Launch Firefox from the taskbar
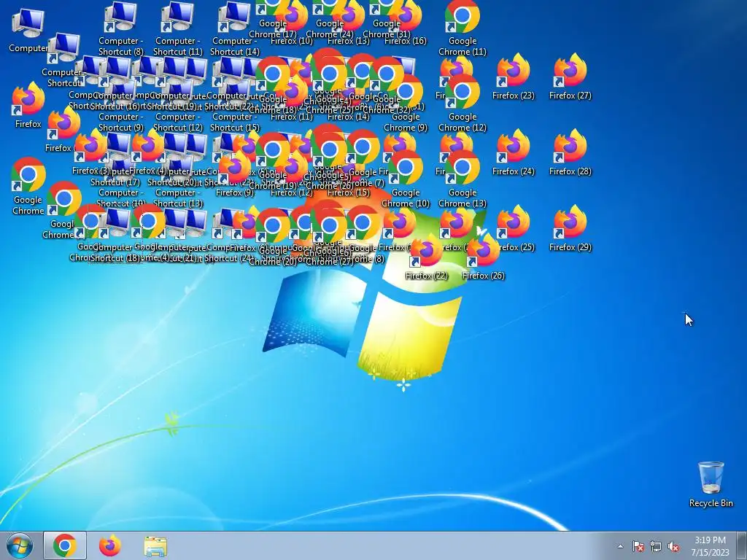This screenshot has width=747, height=560. (109, 545)
